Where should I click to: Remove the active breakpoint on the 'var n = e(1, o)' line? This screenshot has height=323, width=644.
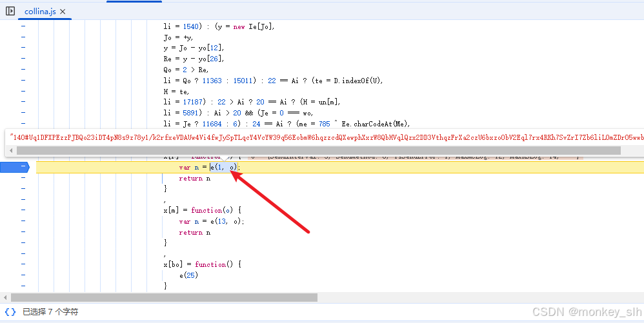(15, 167)
